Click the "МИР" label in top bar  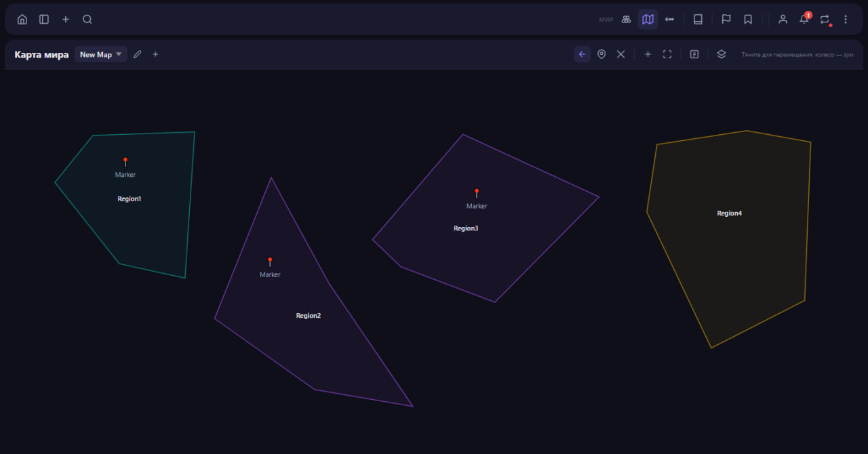606,20
